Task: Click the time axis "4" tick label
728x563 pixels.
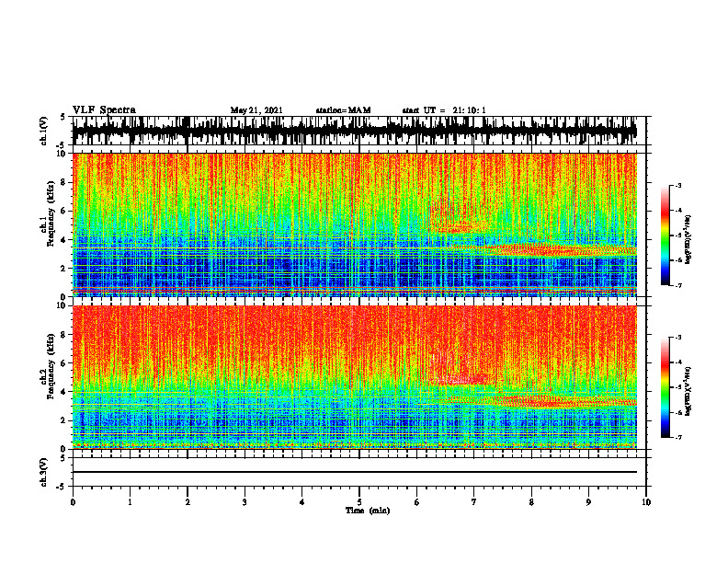Action: point(302,502)
